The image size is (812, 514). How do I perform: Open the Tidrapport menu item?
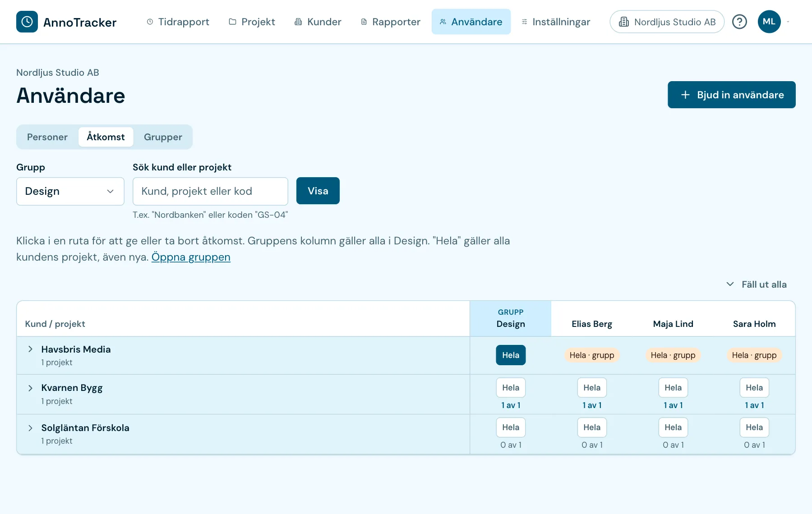click(178, 22)
